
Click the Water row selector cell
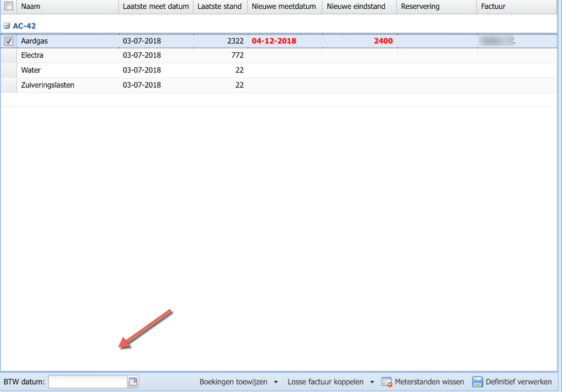click(9, 70)
